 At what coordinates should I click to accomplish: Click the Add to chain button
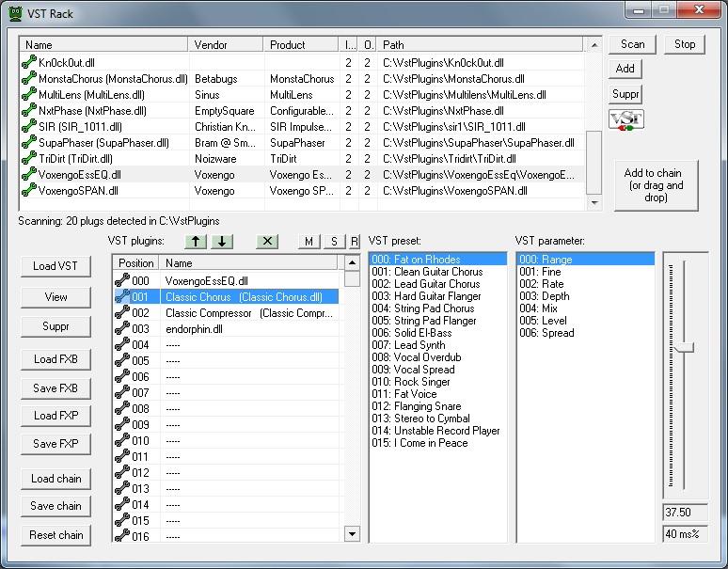653,185
